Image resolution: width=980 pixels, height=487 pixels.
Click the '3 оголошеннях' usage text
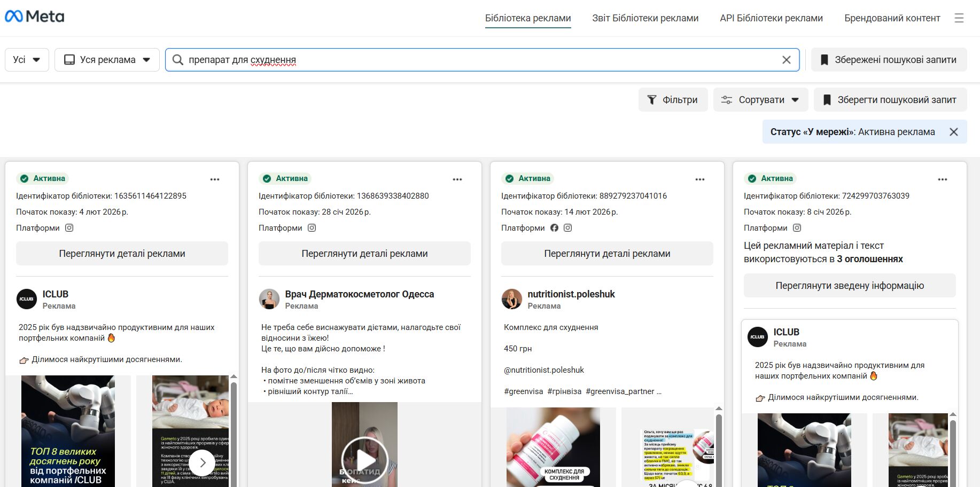pyautogui.click(x=870, y=259)
